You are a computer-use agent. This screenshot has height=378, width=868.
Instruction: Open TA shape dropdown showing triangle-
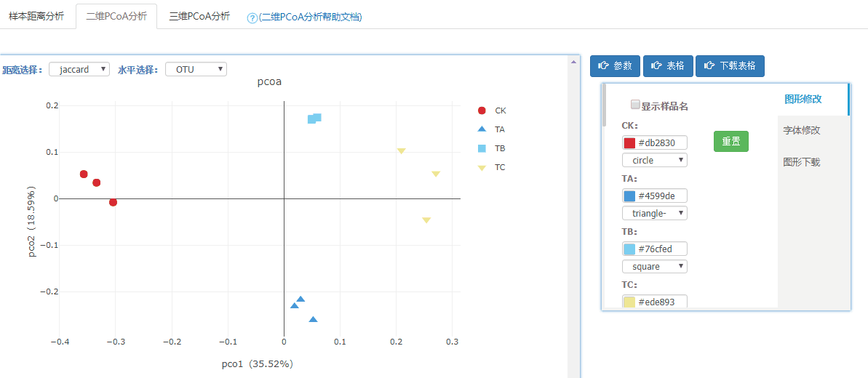tap(655, 213)
